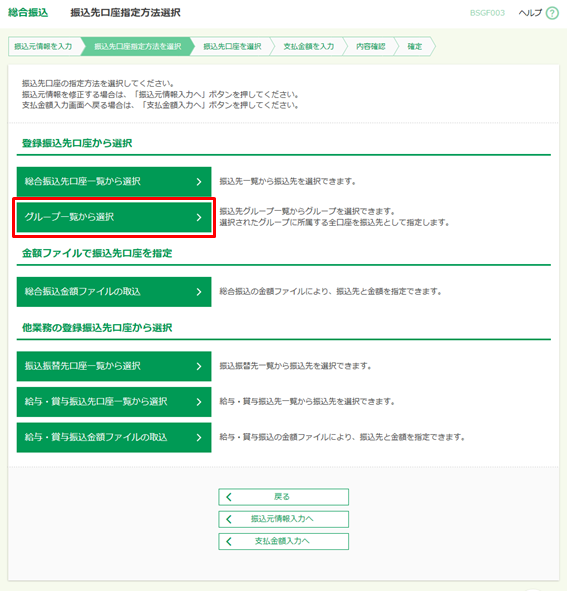This screenshot has height=591, width=567.
Task: Go back with the 戻る button
Action: pyautogui.click(x=284, y=497)
